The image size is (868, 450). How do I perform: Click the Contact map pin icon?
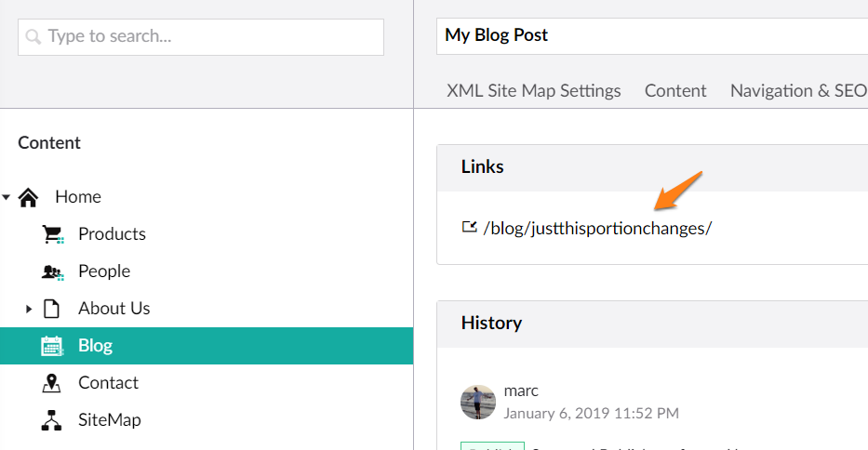click(x=51, y=382)
